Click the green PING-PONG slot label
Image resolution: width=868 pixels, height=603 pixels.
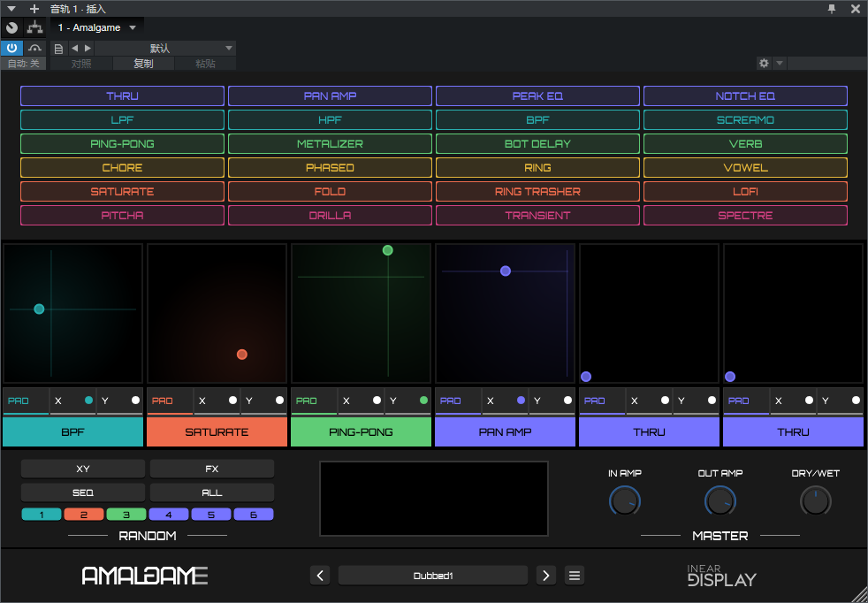[x=361, y=431]
